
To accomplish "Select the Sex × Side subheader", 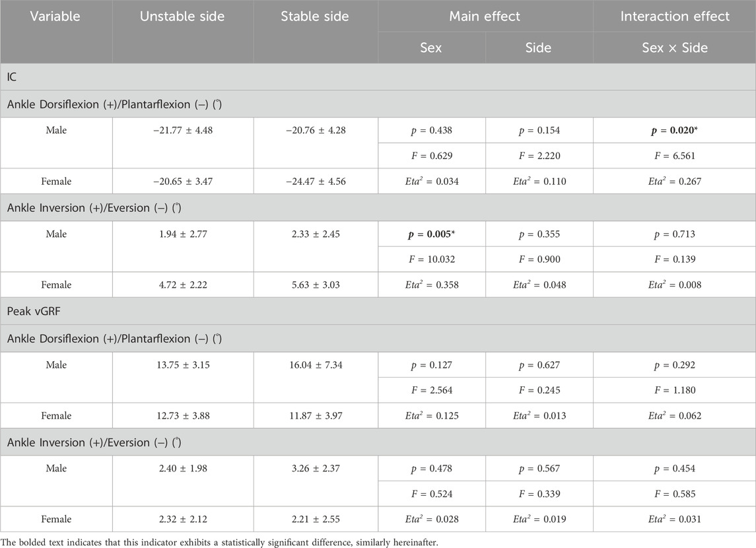I will tap(675, 48).
